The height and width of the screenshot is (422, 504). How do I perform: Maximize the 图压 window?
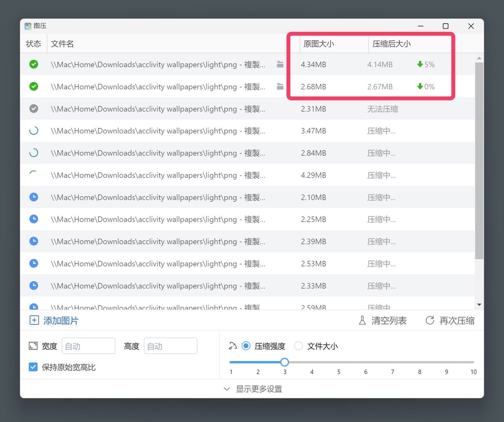[446, 26]
